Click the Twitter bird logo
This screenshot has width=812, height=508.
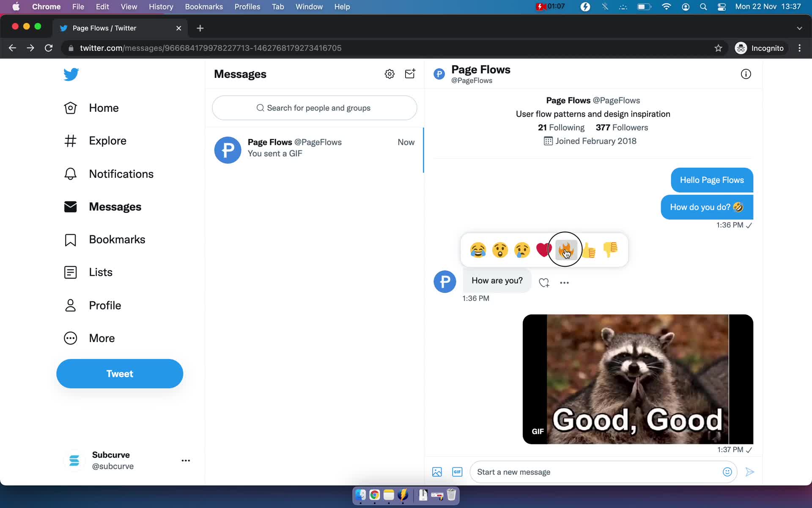pyautogui.click(x=71, y=74)
